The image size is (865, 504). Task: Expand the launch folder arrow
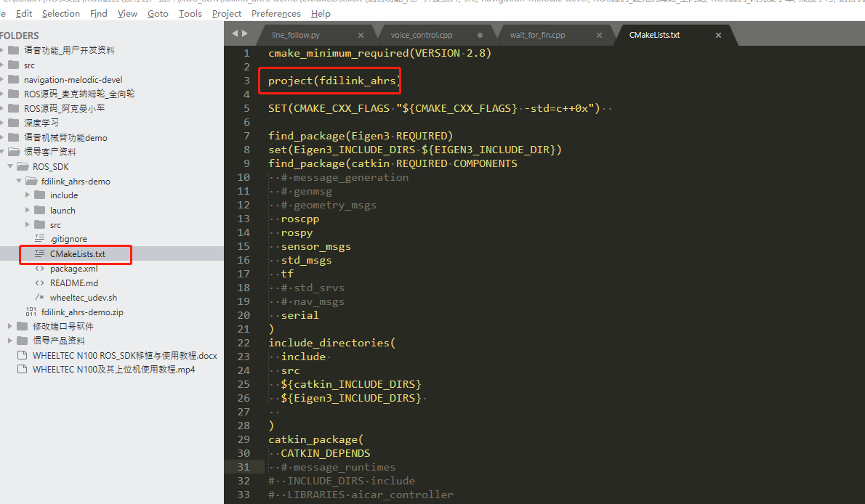coord(28,210)
